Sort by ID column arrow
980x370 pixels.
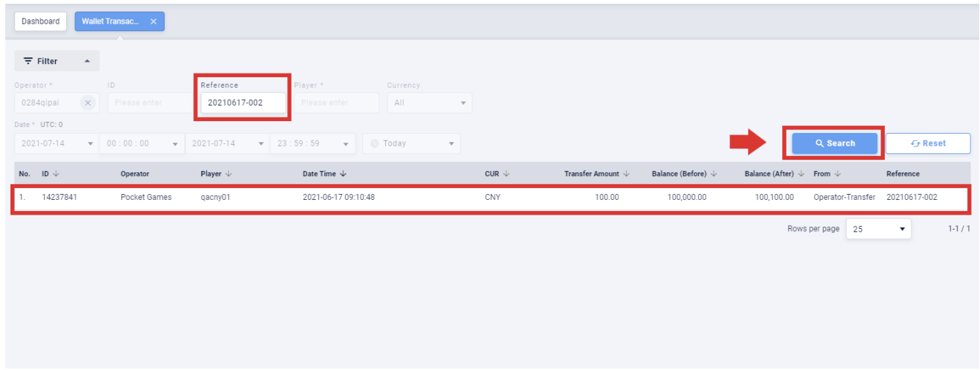coord(56,174)
